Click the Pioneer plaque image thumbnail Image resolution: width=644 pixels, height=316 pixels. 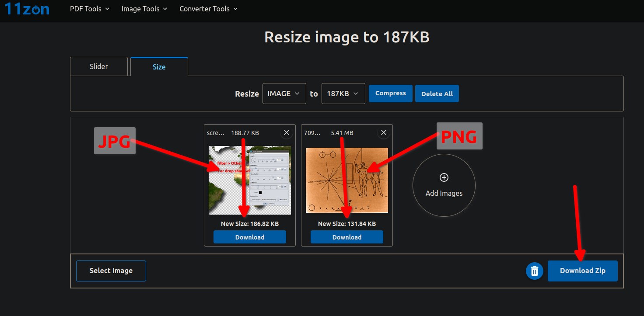point(347,180)
